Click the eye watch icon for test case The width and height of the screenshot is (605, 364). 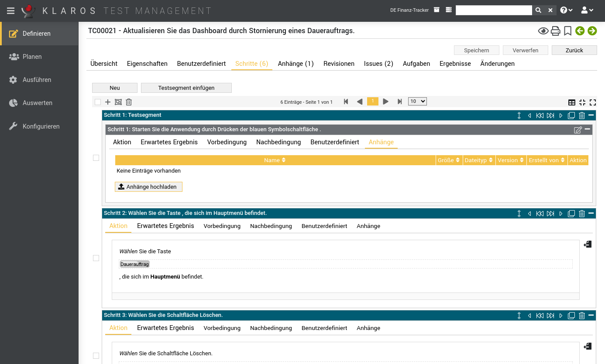click(x=543, y=31)
